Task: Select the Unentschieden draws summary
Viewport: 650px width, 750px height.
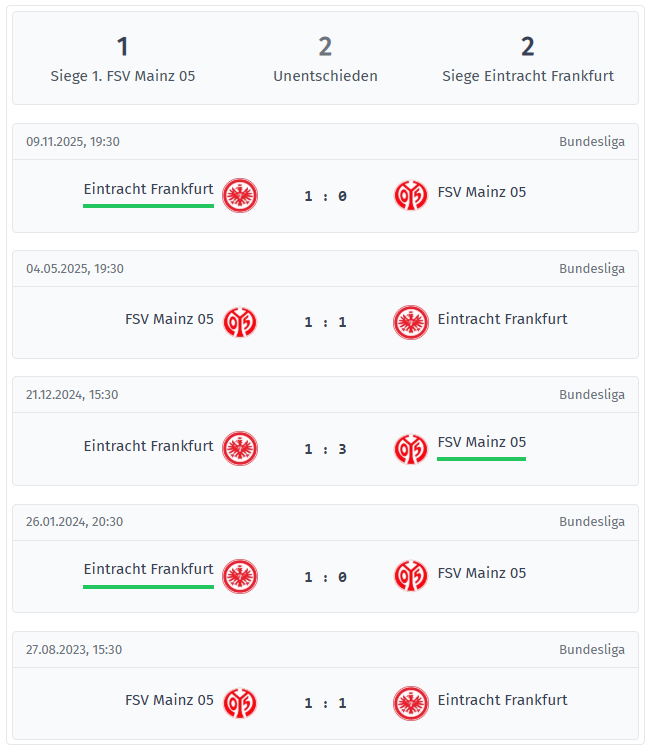Action: tap(325, 59)
